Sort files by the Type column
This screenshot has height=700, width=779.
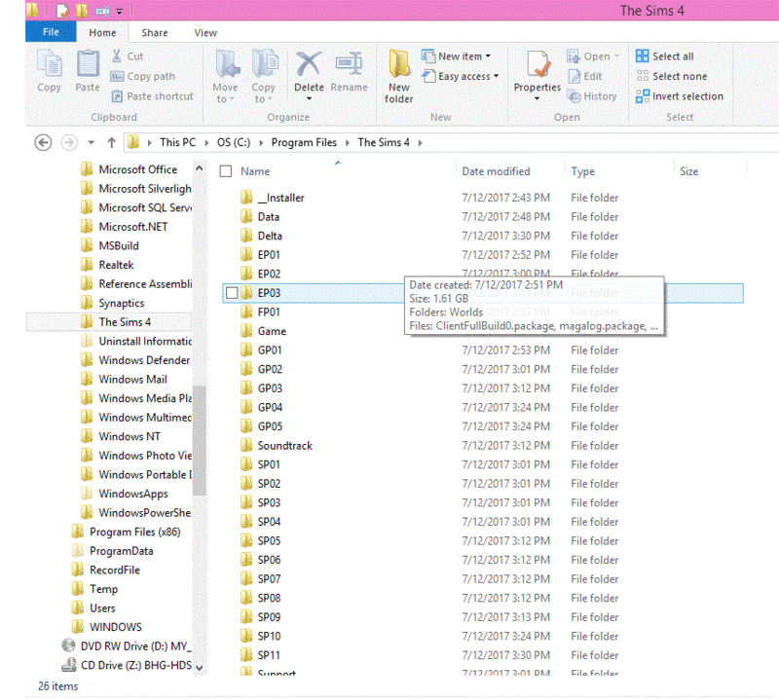coord(582,171)
